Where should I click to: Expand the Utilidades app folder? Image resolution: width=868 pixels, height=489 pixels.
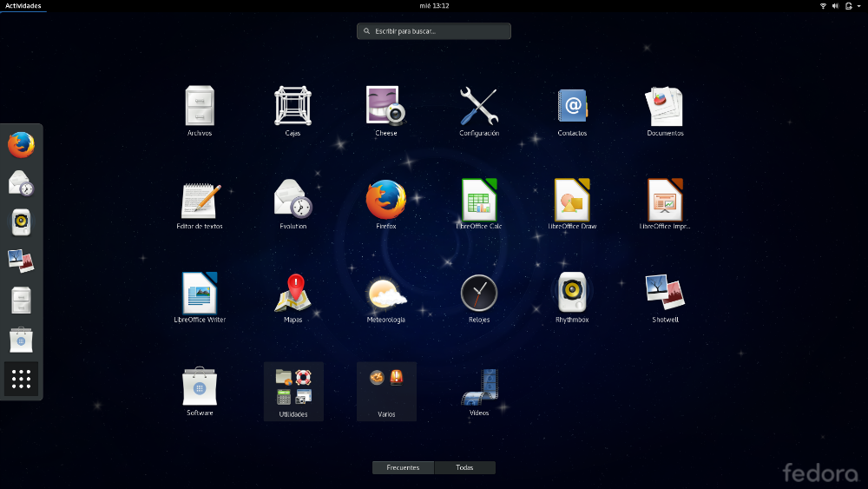(x=293, y=392)
